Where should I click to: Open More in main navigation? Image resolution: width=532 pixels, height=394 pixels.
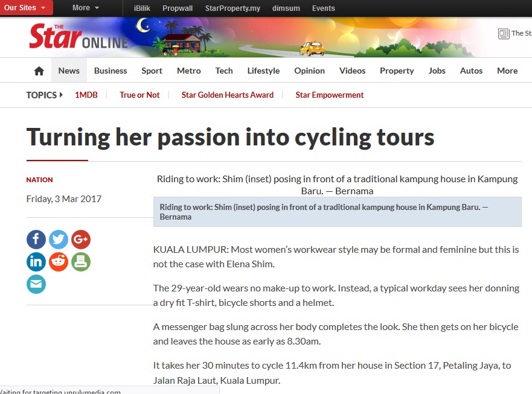click(507, 71)
